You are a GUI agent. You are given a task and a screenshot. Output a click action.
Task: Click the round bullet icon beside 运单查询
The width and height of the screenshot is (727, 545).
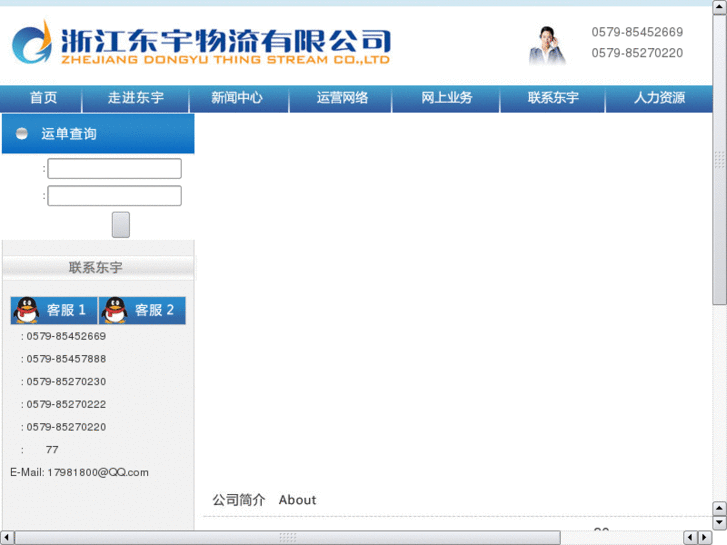(x=21, y=134)
